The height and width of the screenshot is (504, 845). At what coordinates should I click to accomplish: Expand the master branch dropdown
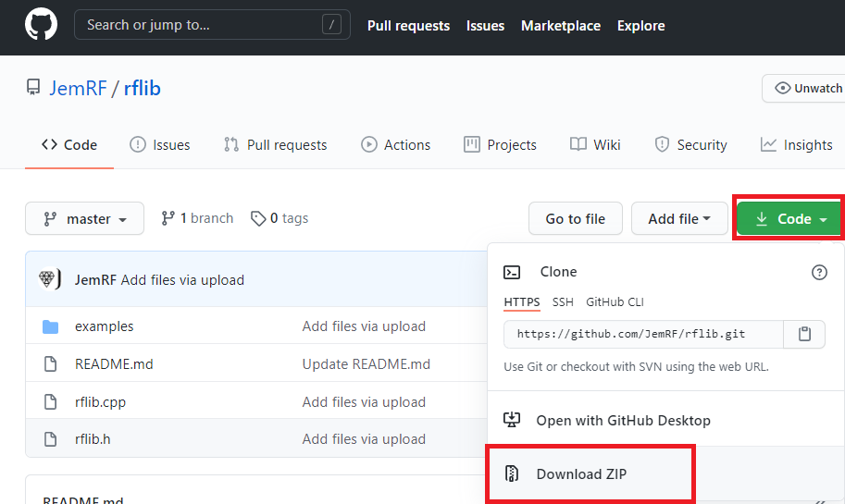coord(84,218)
